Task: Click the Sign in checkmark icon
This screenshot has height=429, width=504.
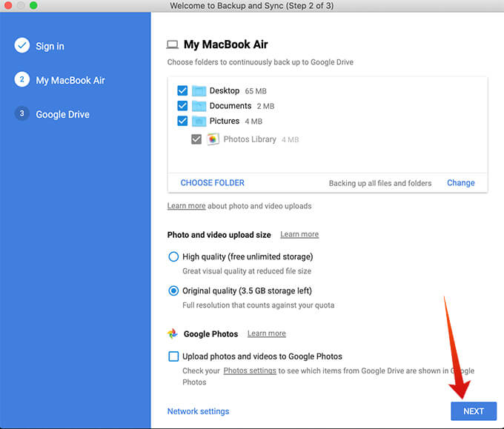Action: pos(21,46)
